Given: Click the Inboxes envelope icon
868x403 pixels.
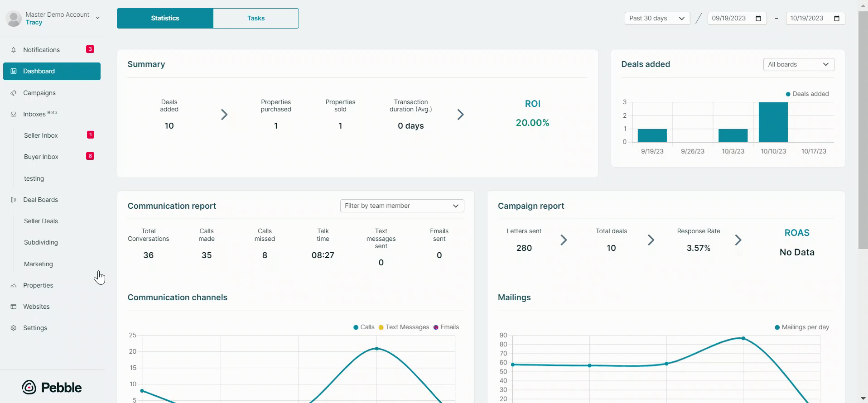Looking at the screenshot, I should 14,114.
